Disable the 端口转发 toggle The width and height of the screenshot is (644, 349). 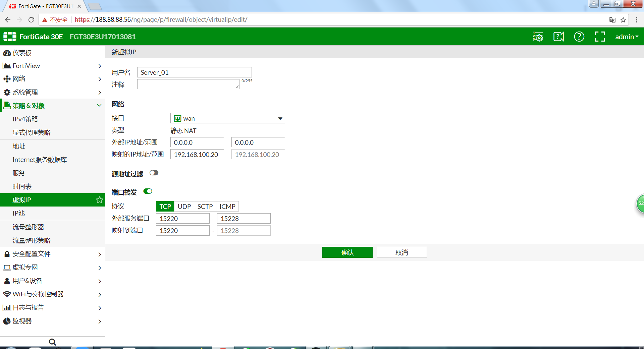click(148, 191)
